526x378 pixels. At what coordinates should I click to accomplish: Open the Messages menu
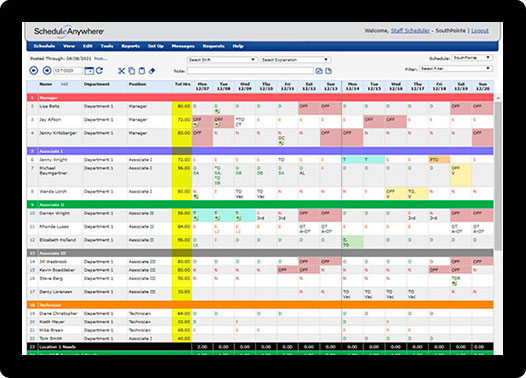pos(183,46)
